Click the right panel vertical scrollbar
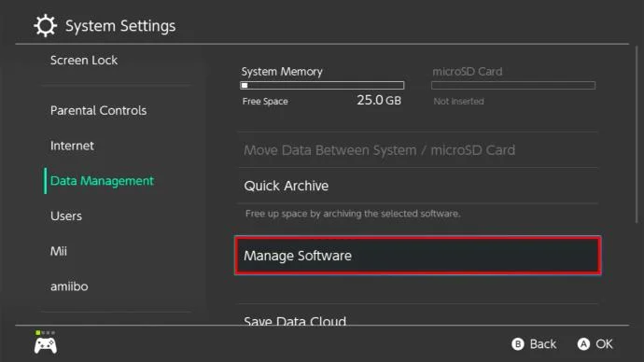This screenshot has width=644, height=362. pyautogui.click(x=637, y=134)
